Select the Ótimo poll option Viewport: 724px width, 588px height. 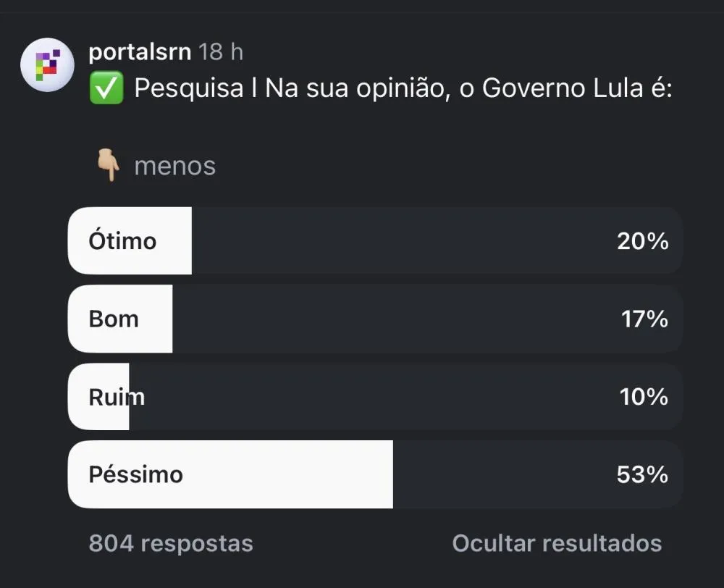click(375, 240)
